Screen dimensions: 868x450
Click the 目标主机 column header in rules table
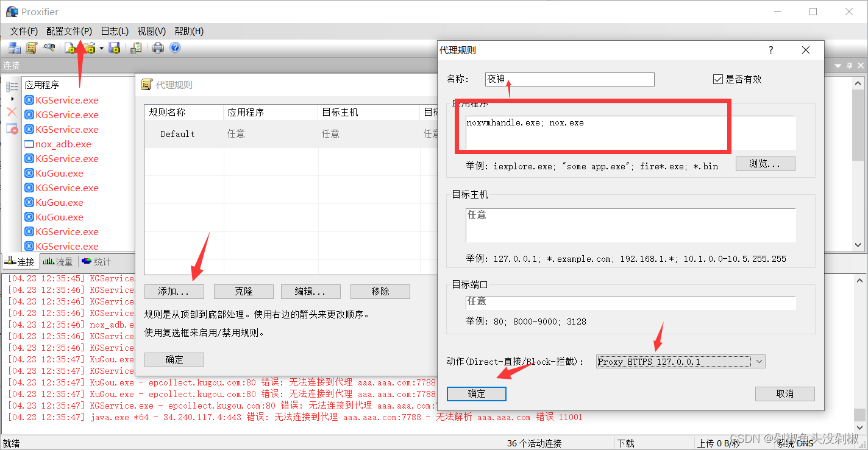pyautogui.click(x=369, y=113)
